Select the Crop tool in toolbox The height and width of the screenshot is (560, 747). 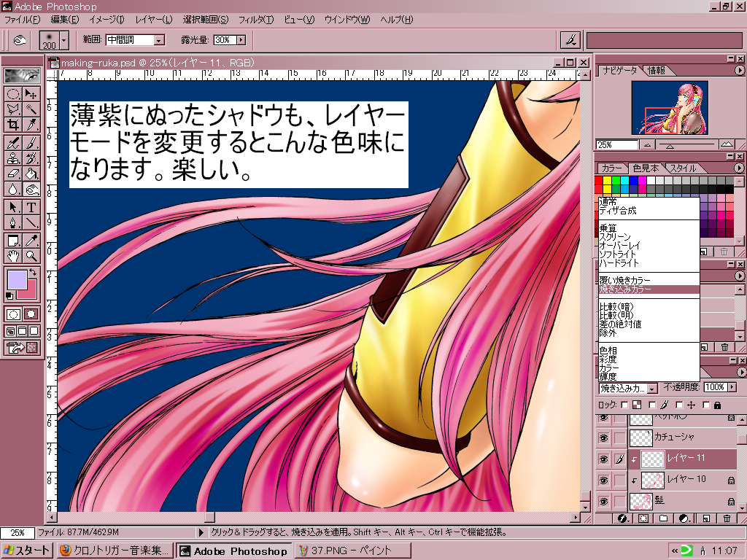point(13,125)
